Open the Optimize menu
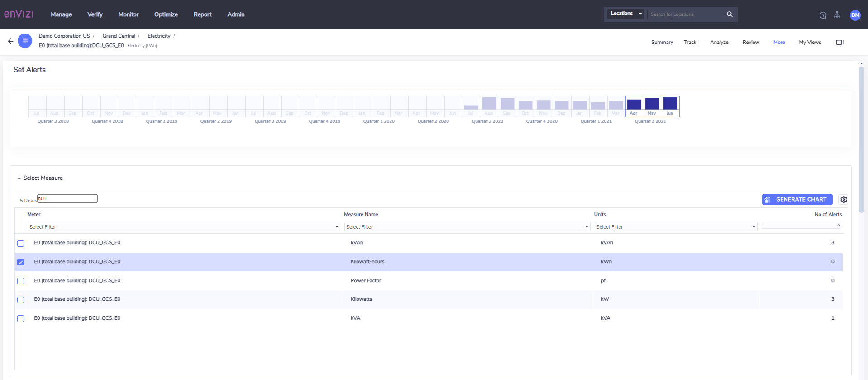This screenshot has height=380, width=868. click(x=166, y=14)
